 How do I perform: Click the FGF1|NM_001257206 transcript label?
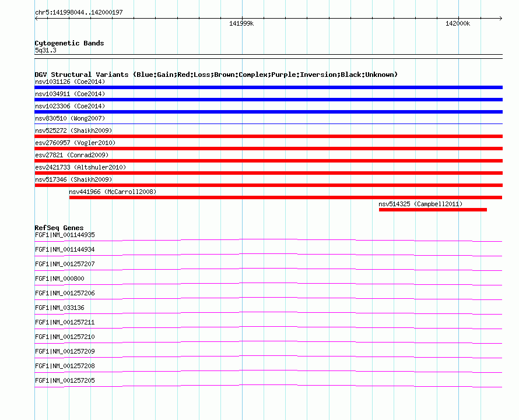tap(65, 293)
